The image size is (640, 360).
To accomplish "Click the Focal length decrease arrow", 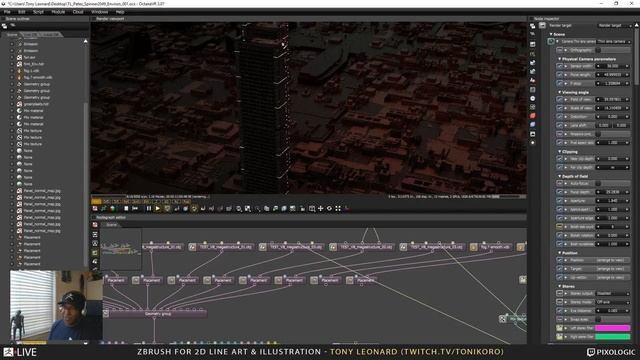I will (598, 75).
